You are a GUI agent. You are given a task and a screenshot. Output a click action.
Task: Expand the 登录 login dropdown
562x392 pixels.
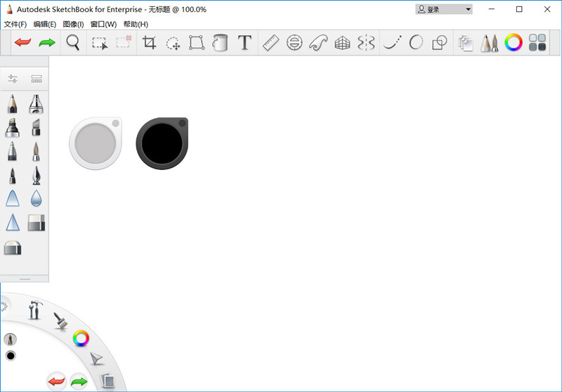(444, 9)
